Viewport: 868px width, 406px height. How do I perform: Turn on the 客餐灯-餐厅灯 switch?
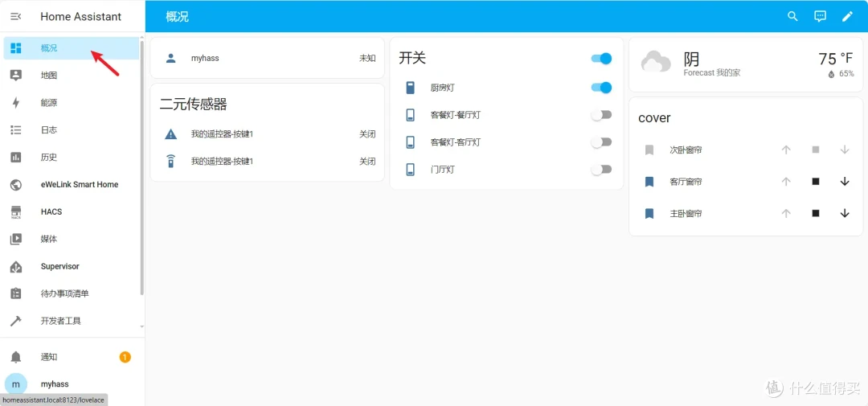coord(601,115)
